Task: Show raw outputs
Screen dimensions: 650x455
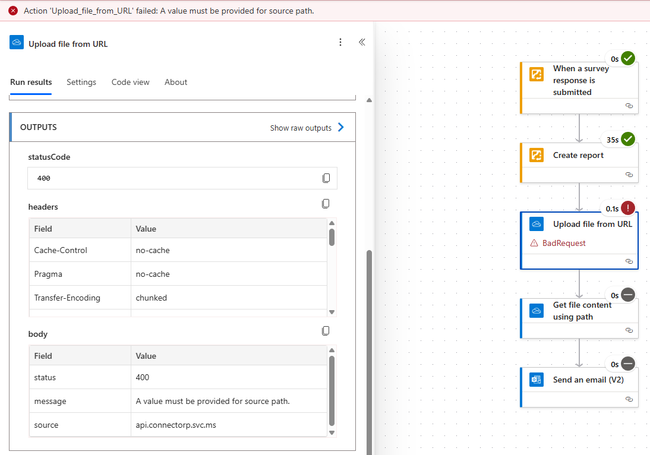Action: pos(307,128)
